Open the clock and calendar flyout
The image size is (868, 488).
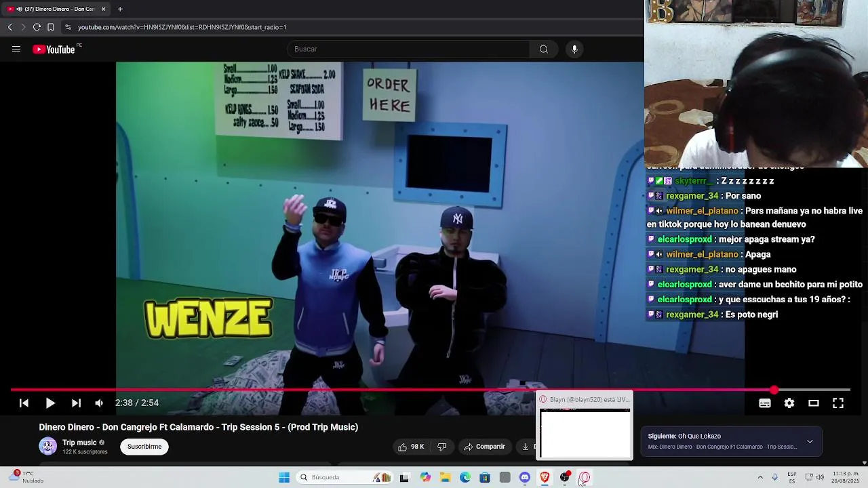pyautogui.click(x=846, y=477)
